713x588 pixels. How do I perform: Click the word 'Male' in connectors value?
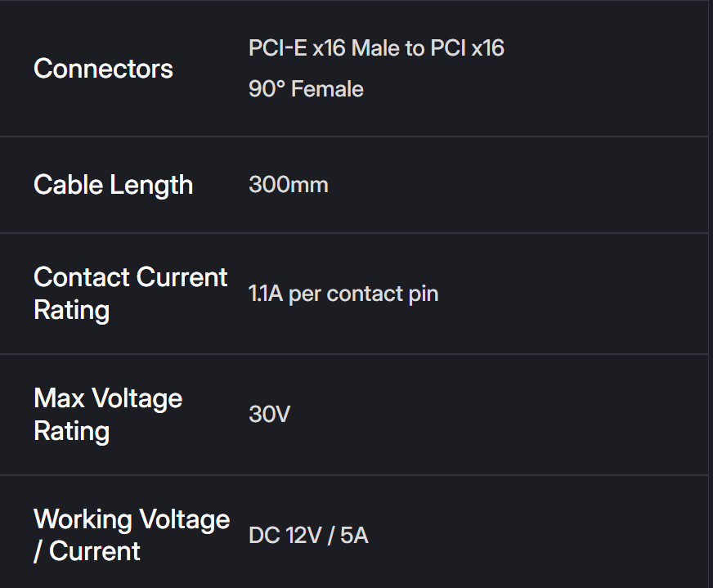pyautogui.click(x=372, y=48)
